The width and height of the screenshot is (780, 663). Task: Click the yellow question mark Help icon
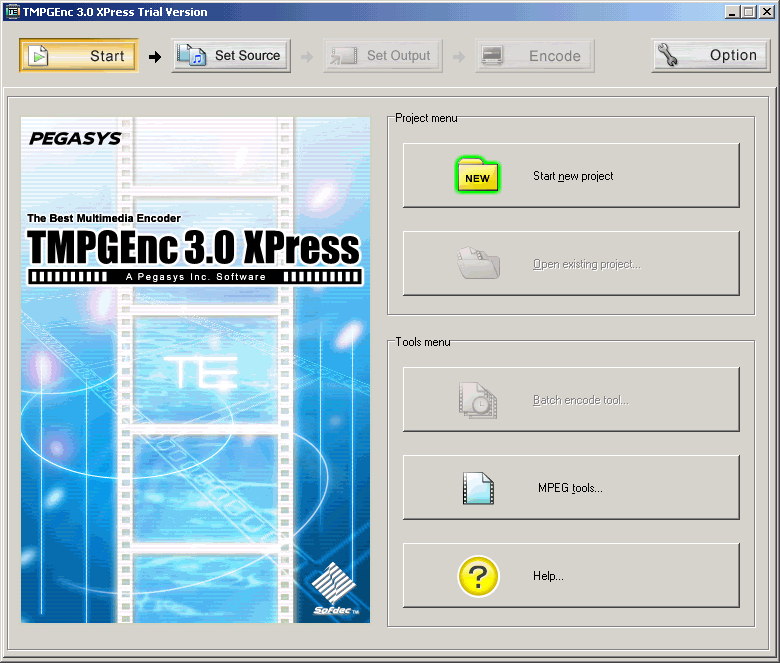tap(477, 576)
